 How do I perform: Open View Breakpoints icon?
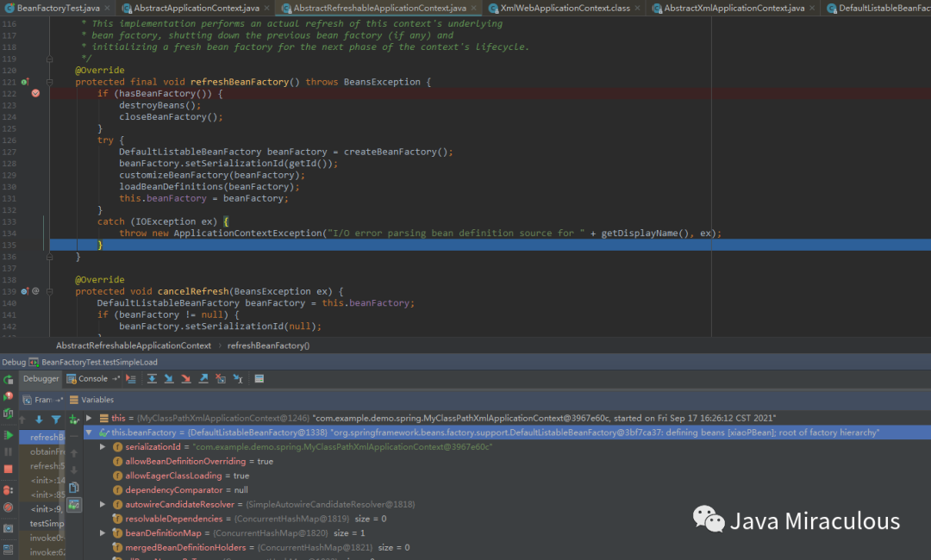[9, 490]
